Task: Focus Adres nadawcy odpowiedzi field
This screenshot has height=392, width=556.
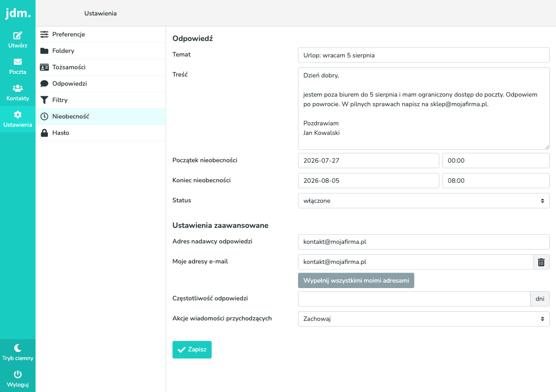Action: 424,242
